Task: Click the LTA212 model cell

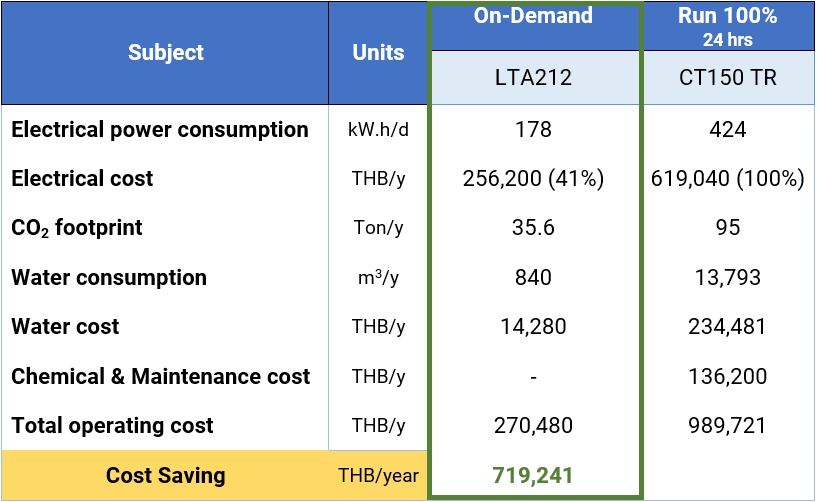Action: [x=534, y=77]
